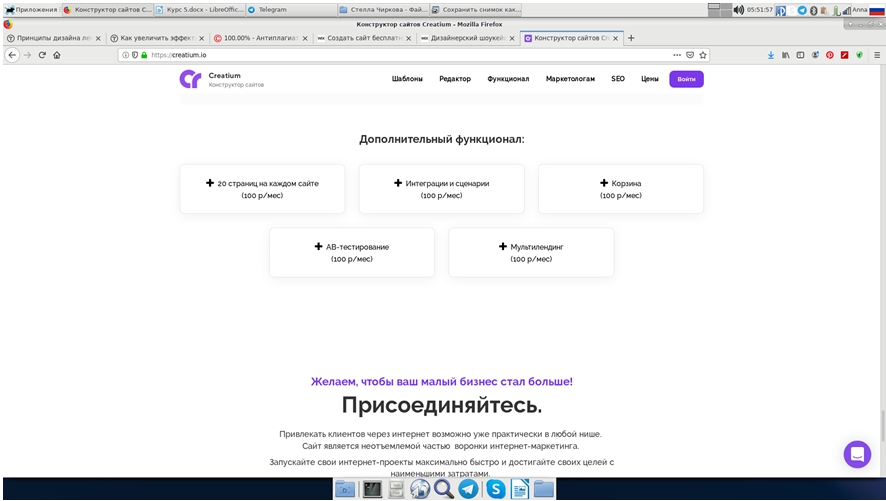Open the terminal icon in the dock
Screen dimensions: 886x501
click(371, 489)
